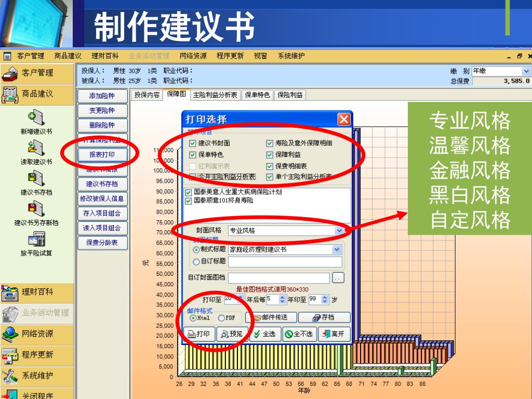The height and width of the screenshot is (399, 532).
Task: Open the 系统维护 menu
Action: click(x=291, y=56)
